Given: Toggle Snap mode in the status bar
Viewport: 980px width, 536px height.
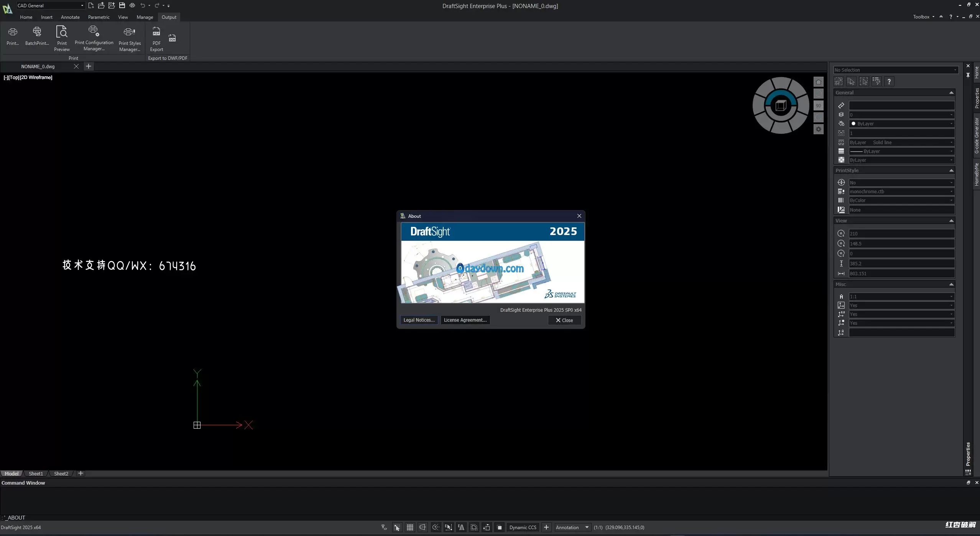Looking at the screenshot, I should (x=397, y=527).
